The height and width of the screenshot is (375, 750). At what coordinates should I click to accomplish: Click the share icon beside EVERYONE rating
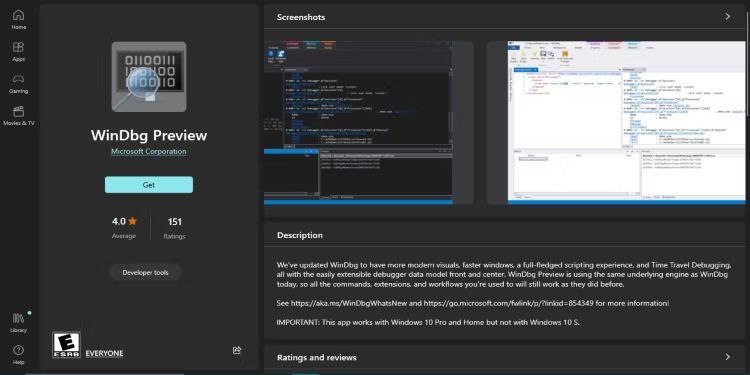point(237,350)
